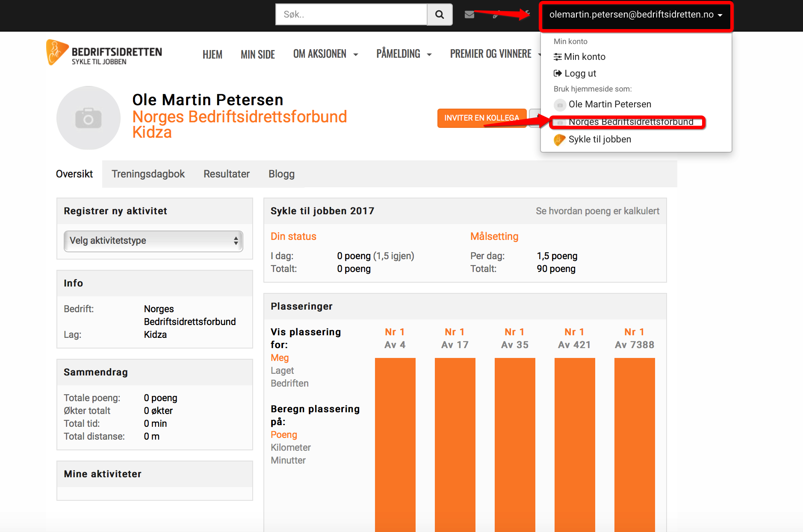Viewport: 803px width, 532px height.
Task: Open the Blogg tab
Action: (x=281, y=174)
